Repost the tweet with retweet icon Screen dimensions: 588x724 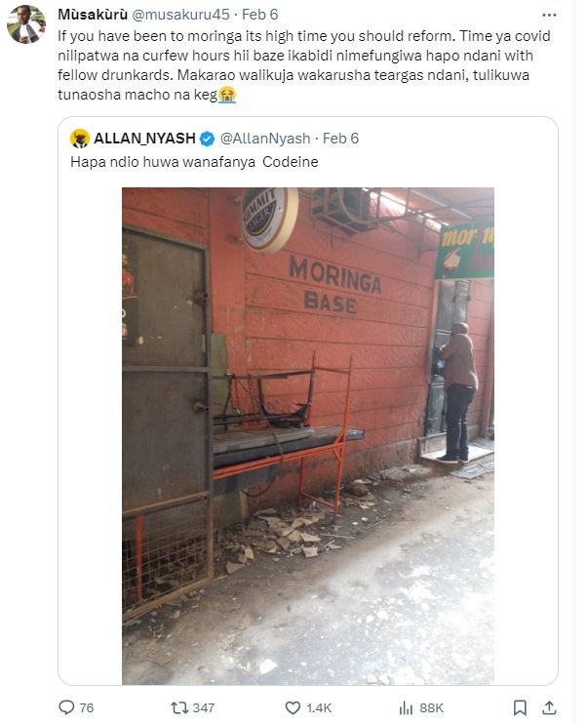pos(178,707)
